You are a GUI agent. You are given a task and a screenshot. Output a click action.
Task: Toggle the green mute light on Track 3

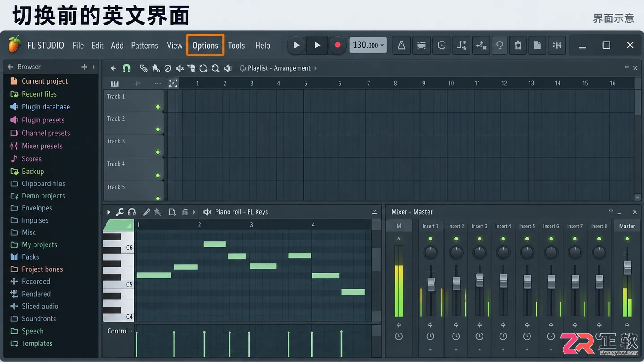[157, 152]
